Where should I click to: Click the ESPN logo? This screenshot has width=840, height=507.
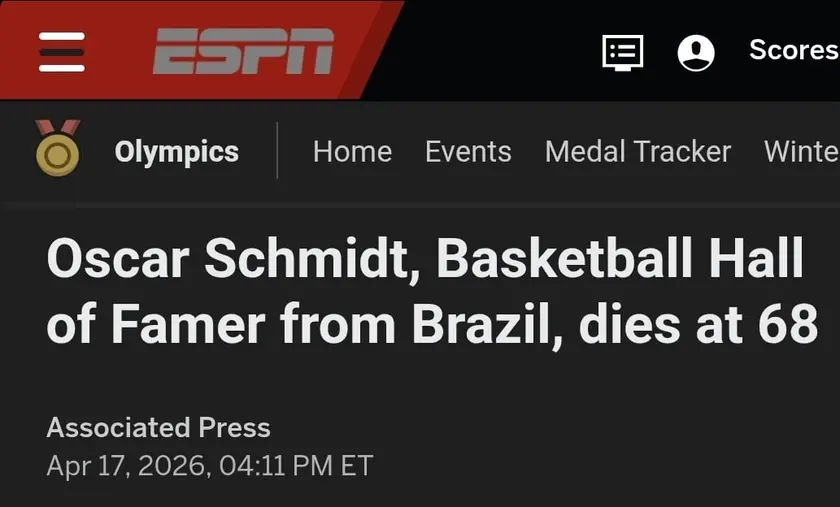(x=243, y=51)
